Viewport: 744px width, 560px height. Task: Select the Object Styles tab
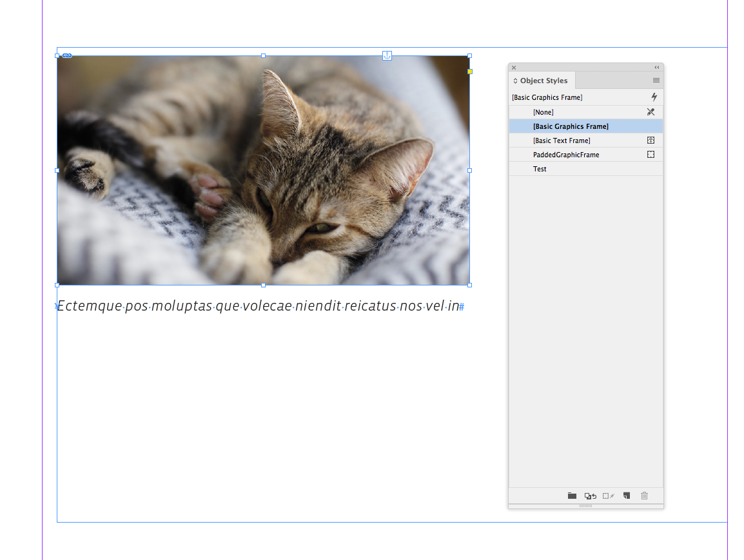pos(544,80)
